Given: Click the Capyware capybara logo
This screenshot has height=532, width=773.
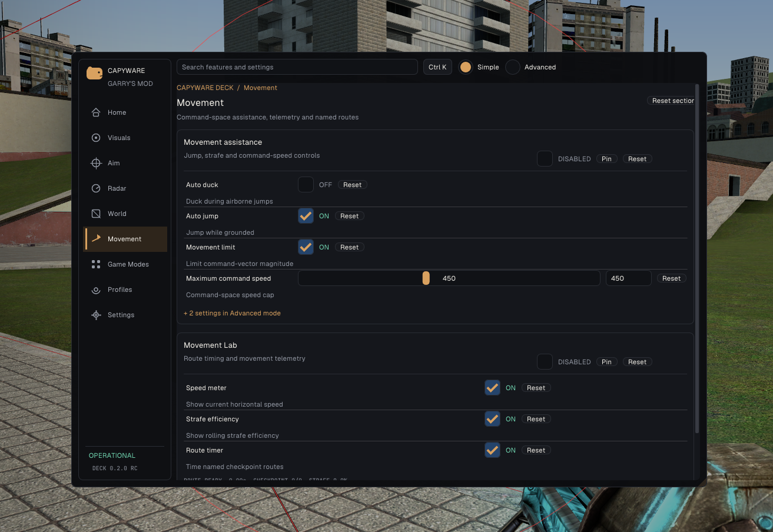Looking at the screenshot, I should point(94,73).
